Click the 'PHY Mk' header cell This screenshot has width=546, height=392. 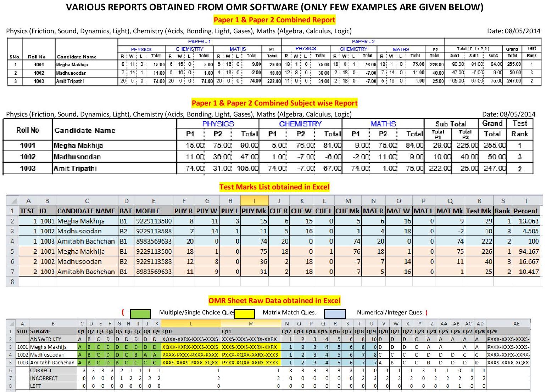[254, 211]
